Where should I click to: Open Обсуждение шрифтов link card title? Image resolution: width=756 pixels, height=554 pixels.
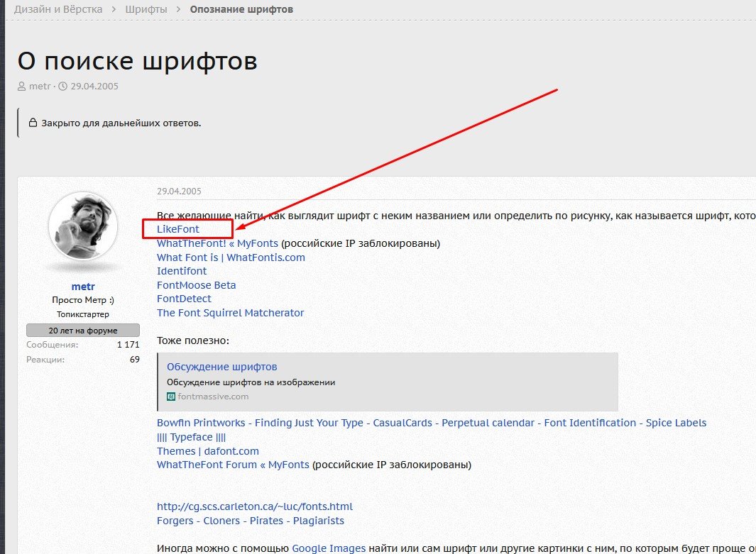[221, 367]
